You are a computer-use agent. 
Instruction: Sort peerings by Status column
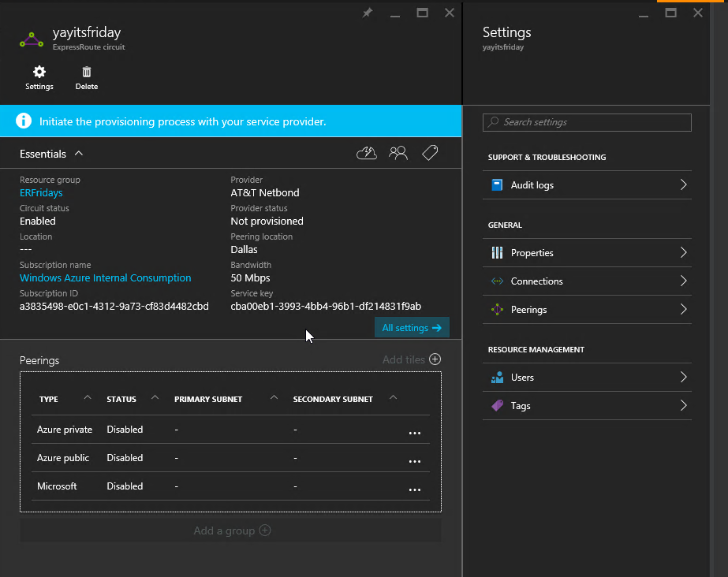coord(121,399)
